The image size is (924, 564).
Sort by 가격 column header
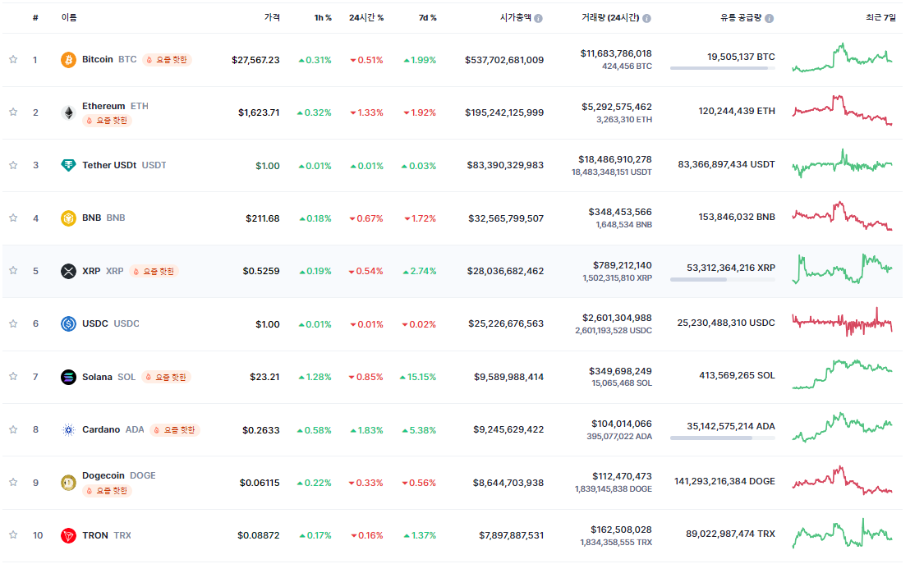tap(272, 18)
